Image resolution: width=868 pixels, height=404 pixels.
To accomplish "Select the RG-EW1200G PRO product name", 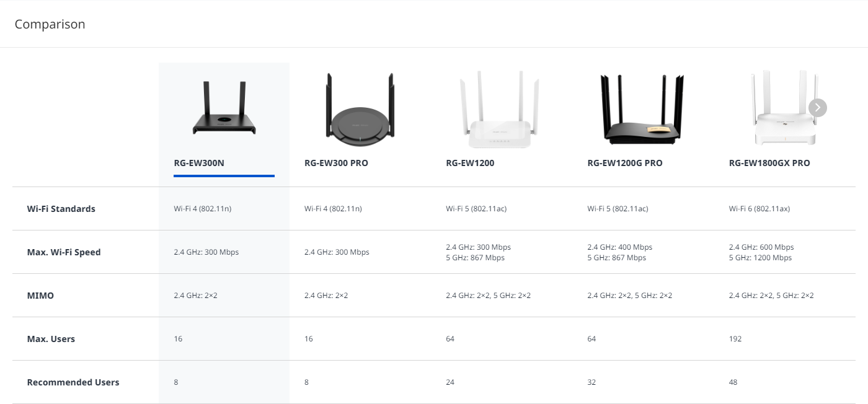I will tap(625, 164).
